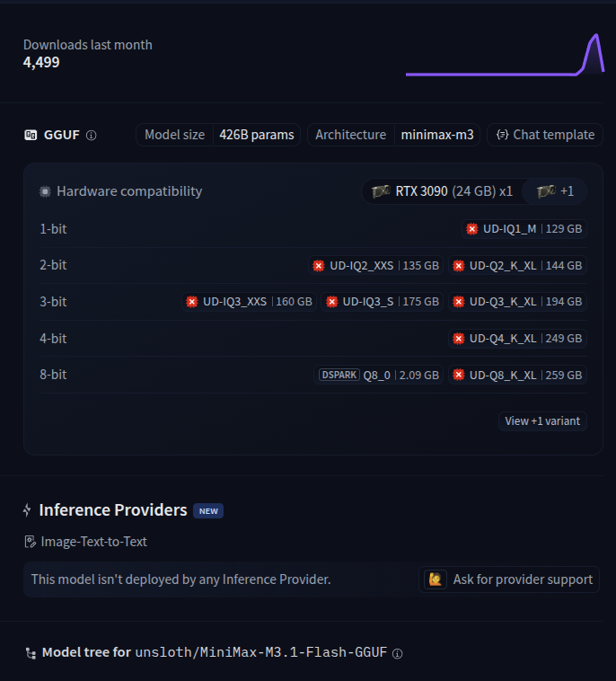Click the GGUF info icon
The width and height of the screenshot is (616, 681).
[x=92, y=136]
